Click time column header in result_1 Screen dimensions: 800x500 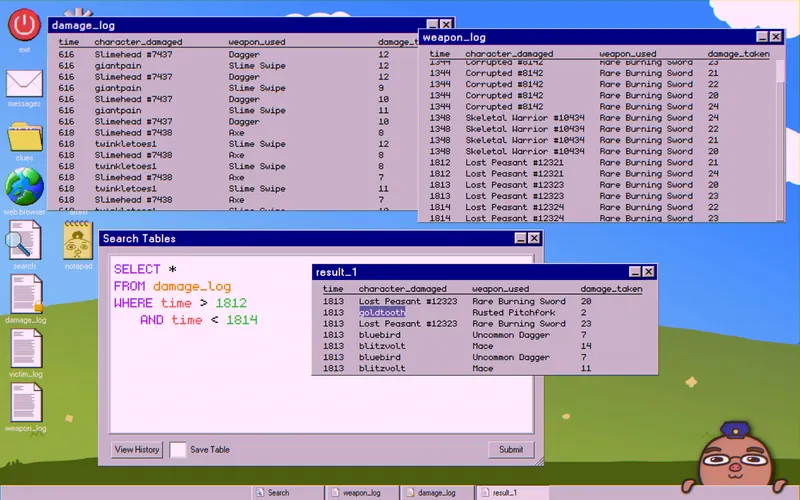click(333, 289)
